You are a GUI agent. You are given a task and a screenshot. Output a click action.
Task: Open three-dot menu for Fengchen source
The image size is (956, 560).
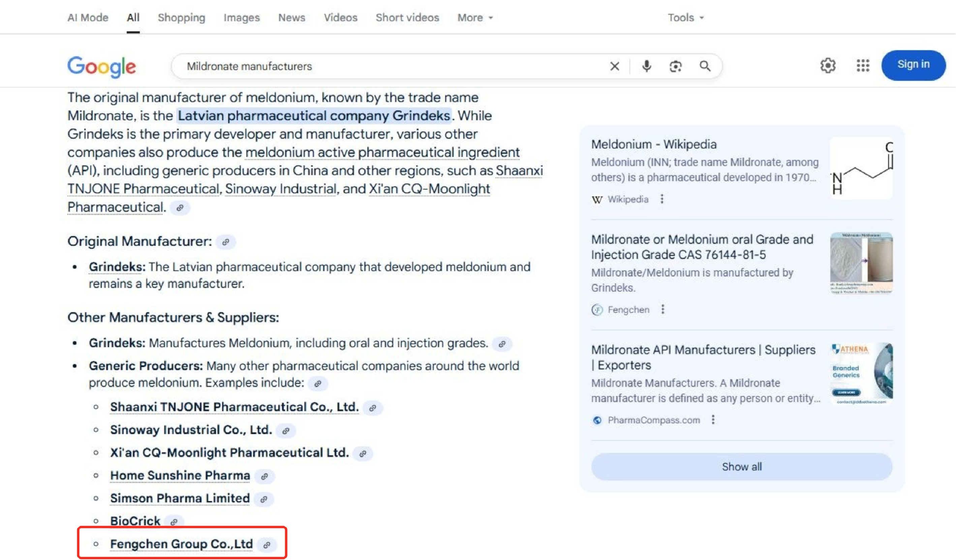point(663,309)
